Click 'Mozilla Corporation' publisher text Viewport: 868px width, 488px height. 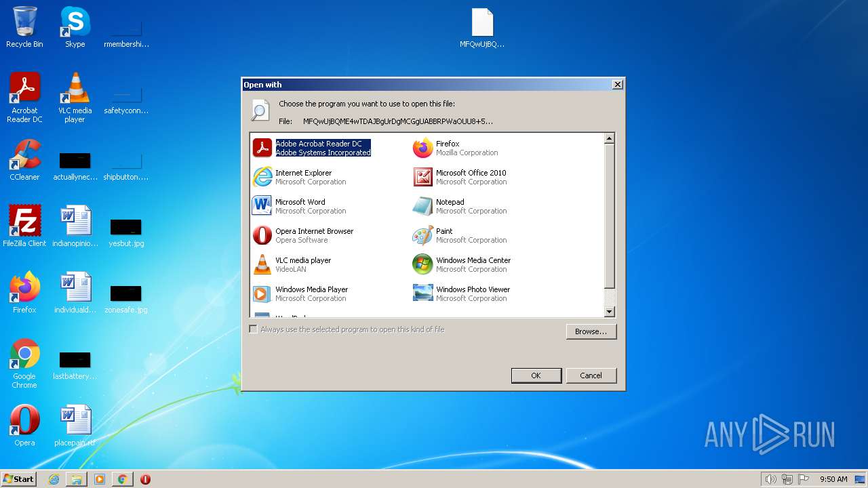point(467,153)
